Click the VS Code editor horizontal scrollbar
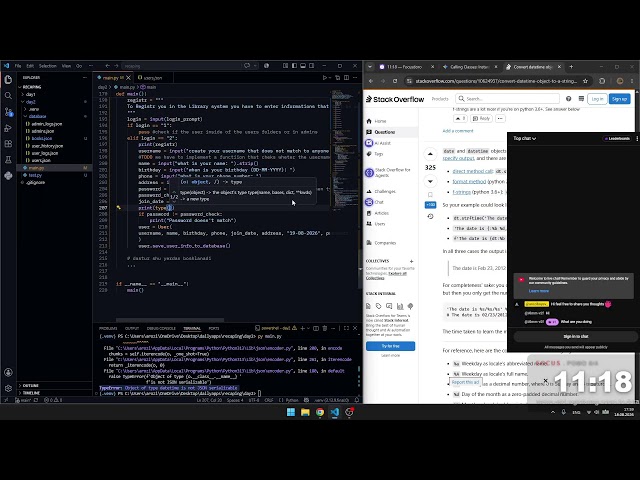 pyautogui.click(x=170, y=320)
